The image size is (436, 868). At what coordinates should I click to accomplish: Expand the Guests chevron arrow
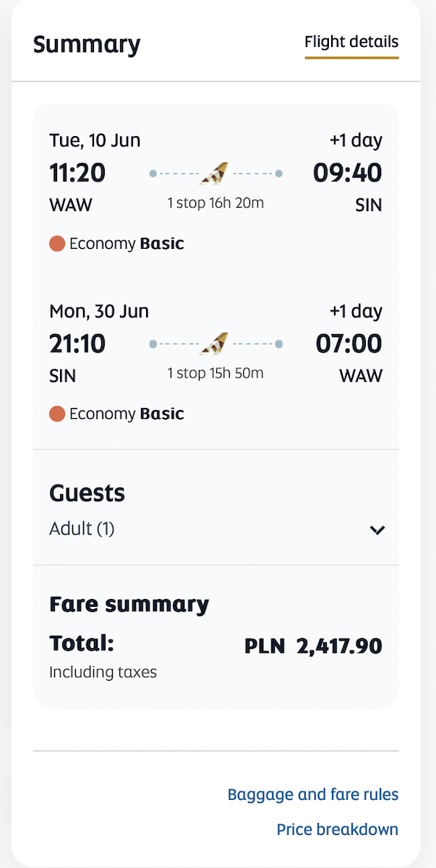(377, 530)
